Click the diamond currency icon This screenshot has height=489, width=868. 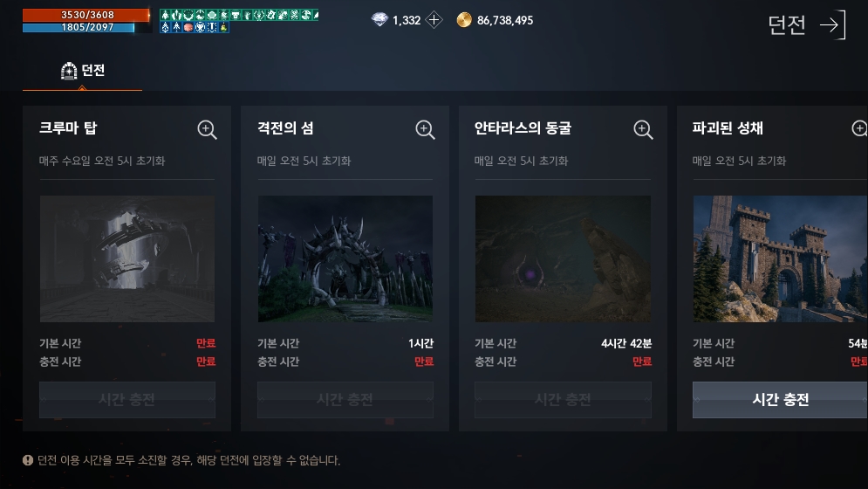379,20
